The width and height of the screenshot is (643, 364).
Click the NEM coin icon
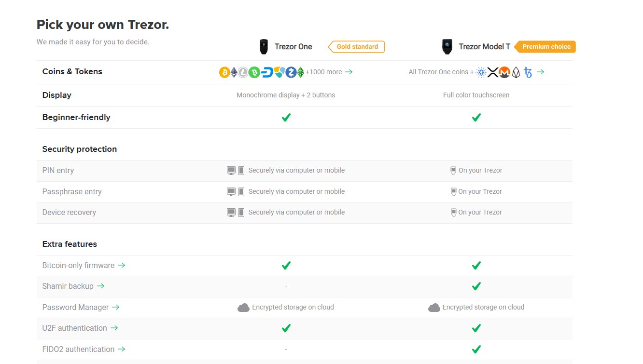(279, 72)
